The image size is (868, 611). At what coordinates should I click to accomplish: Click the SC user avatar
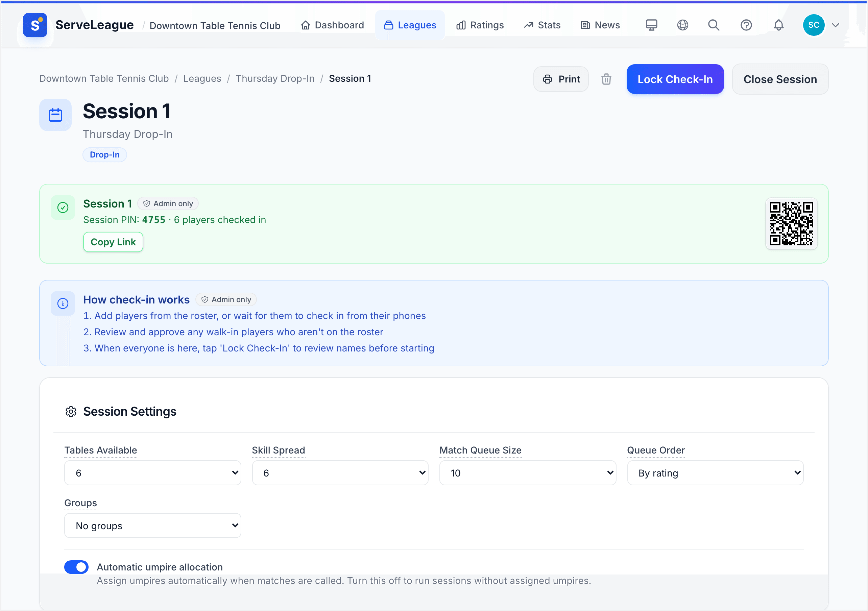pyautogui.click(x=814, y=25)
